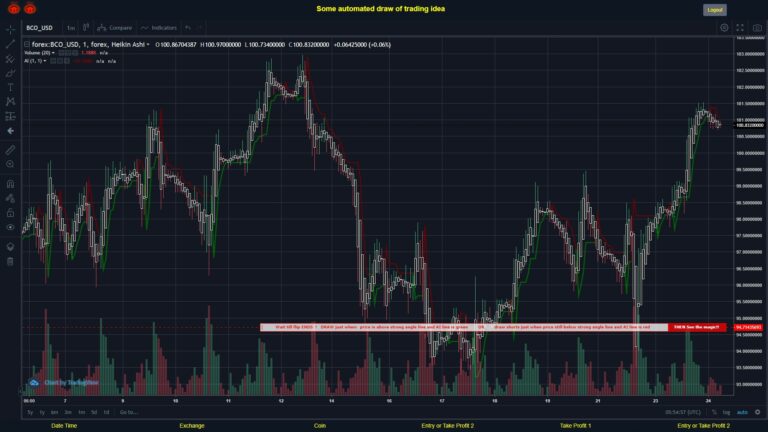768x432 pixels.
Task: Take a chart snapshot with camera icon
Action: coord(757,28)
